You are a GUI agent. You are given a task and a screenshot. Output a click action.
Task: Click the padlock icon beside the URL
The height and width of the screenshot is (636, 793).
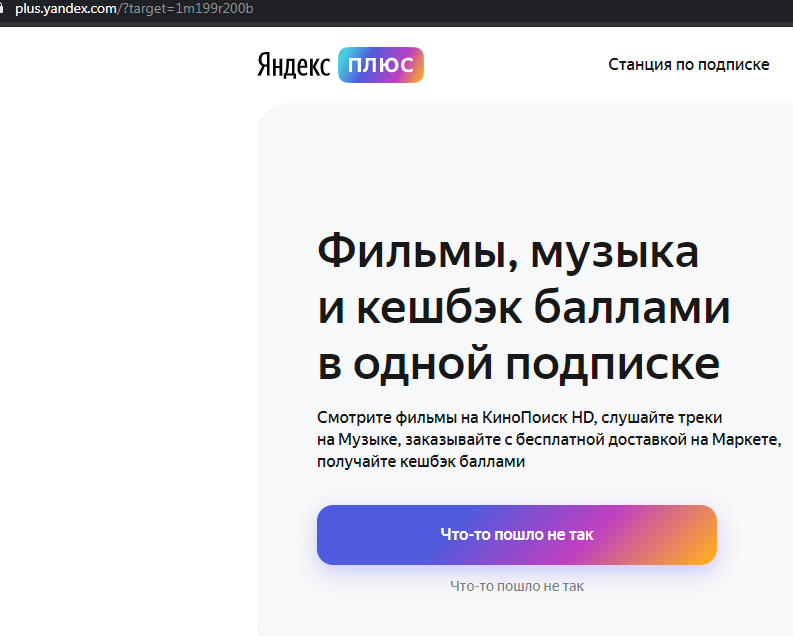(x=2, y=9)
